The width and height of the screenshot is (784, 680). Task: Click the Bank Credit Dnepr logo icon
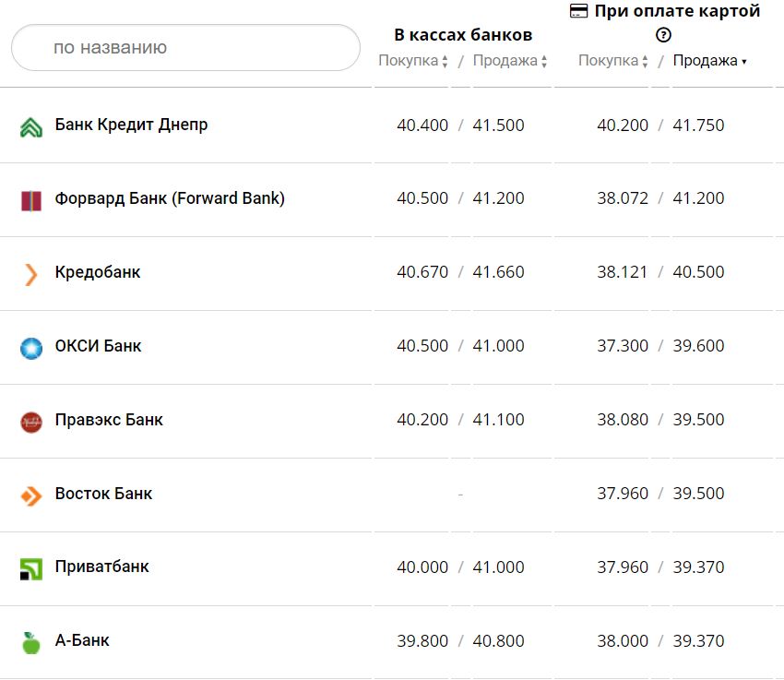coord(31,127)
